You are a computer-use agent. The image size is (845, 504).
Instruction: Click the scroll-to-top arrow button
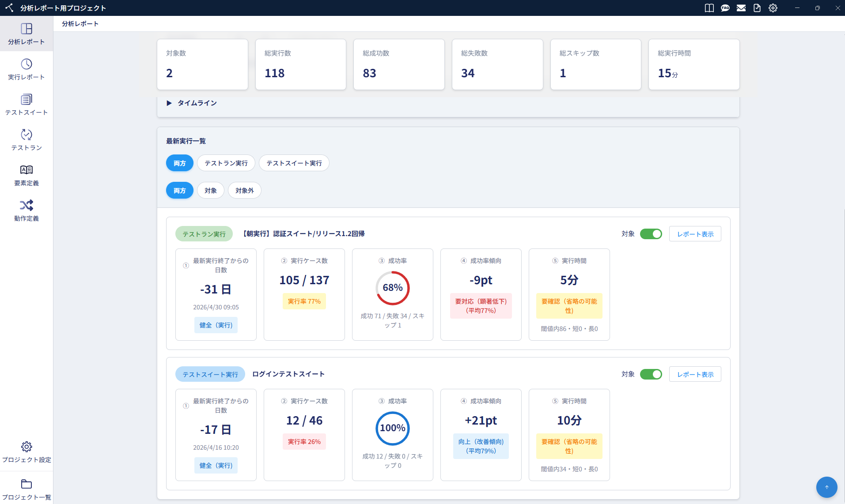click(827, 487)
